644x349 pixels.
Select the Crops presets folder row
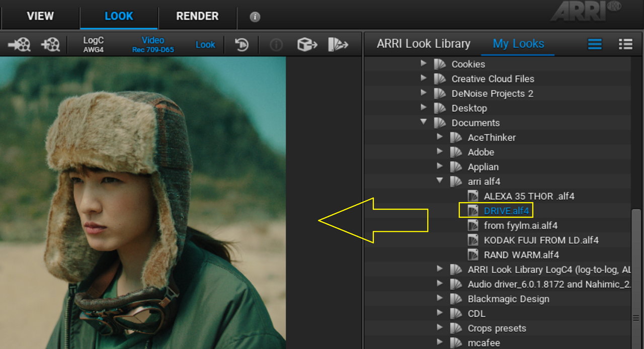pyautogui.click(x=498, y=328)
